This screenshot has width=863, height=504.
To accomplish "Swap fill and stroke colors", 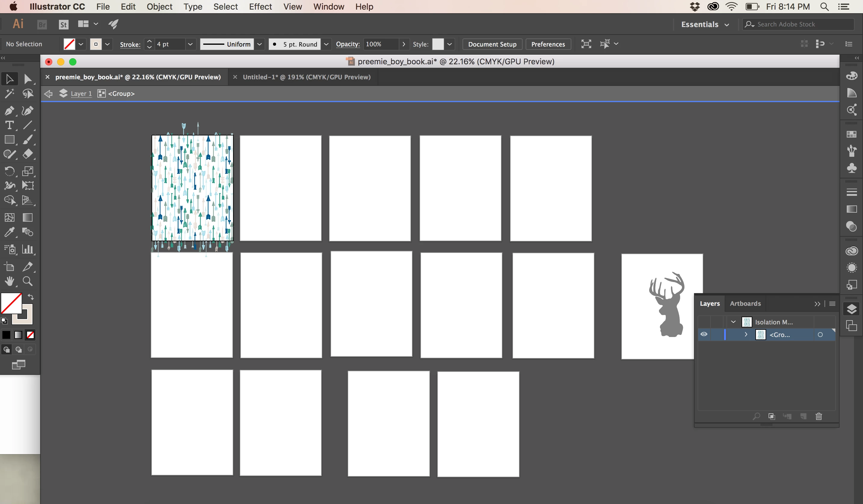I will coord(31,297).
